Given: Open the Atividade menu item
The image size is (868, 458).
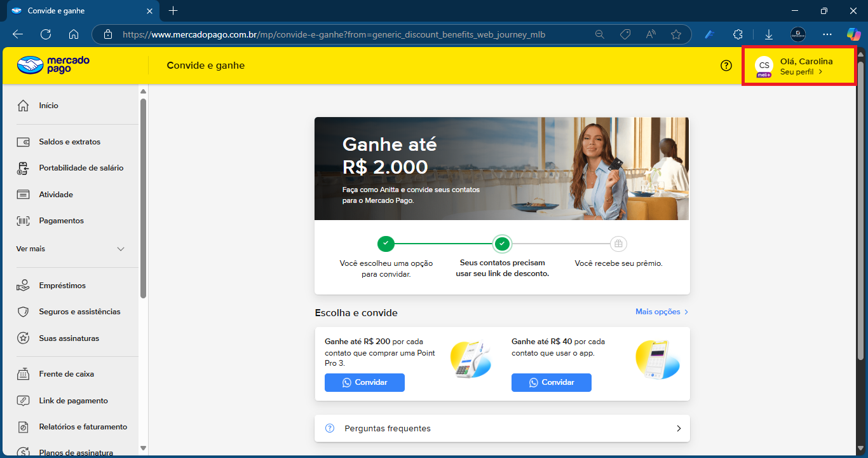Looking at the screenshot, I should 56,195.
